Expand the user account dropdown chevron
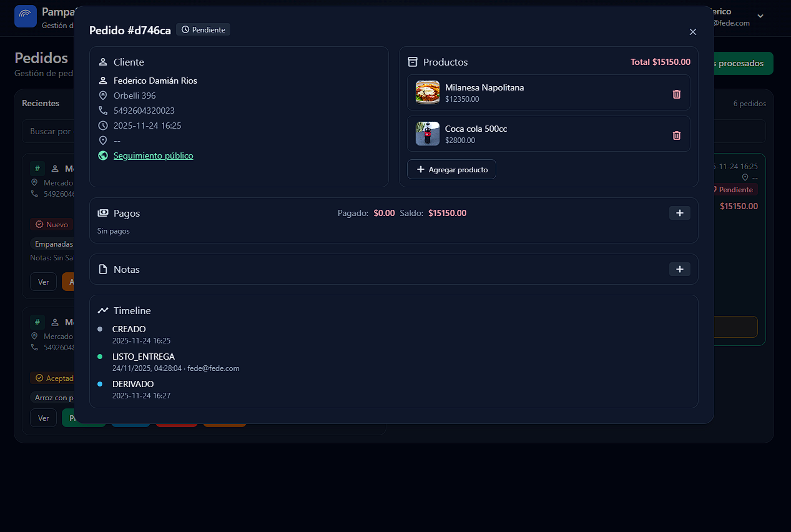791x532 pixels. [760, 16]
